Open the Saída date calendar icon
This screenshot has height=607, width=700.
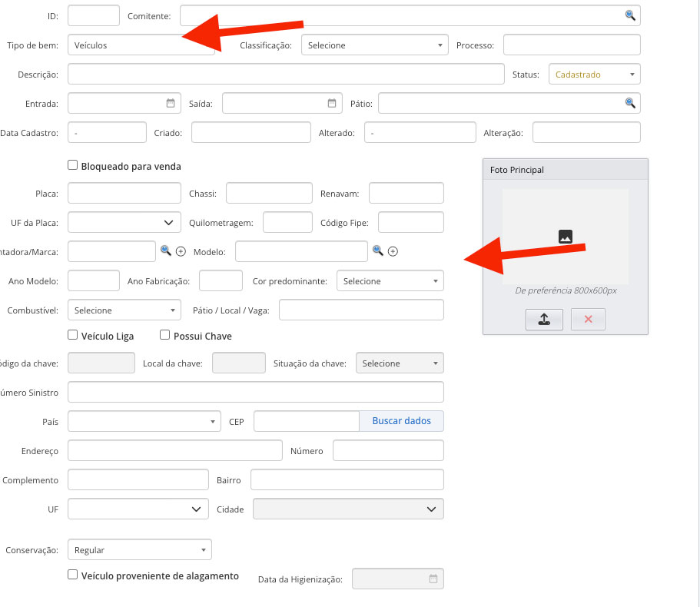click(x=332, y=103)
